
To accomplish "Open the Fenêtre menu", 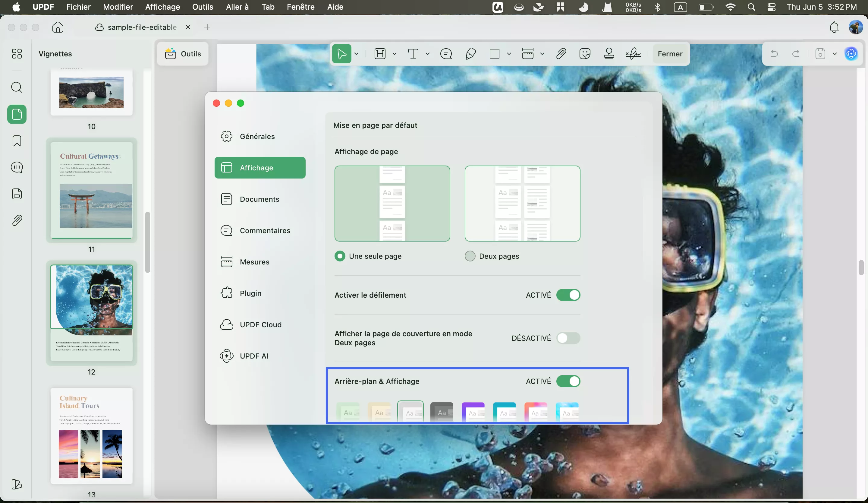I will (300, 7).
